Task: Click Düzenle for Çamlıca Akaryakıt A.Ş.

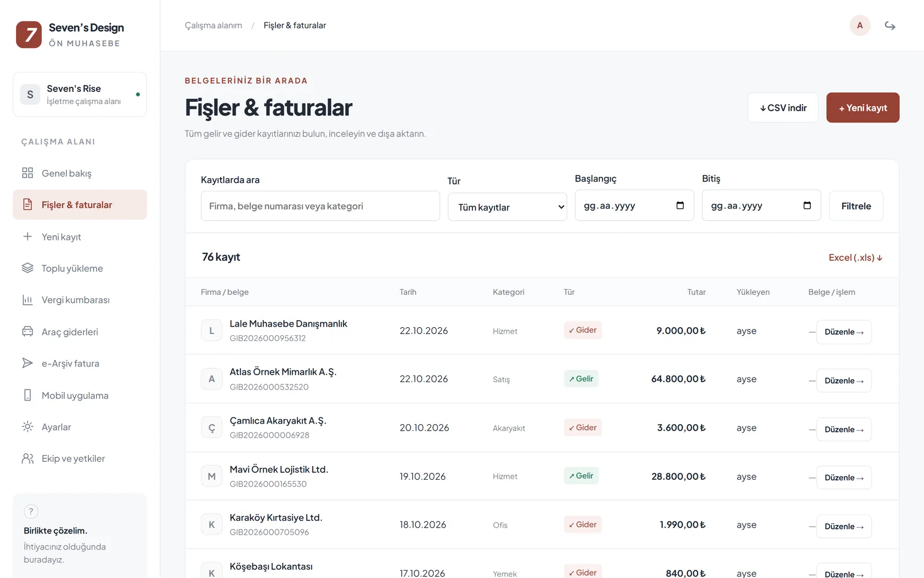Action: (x=844, y=429)
